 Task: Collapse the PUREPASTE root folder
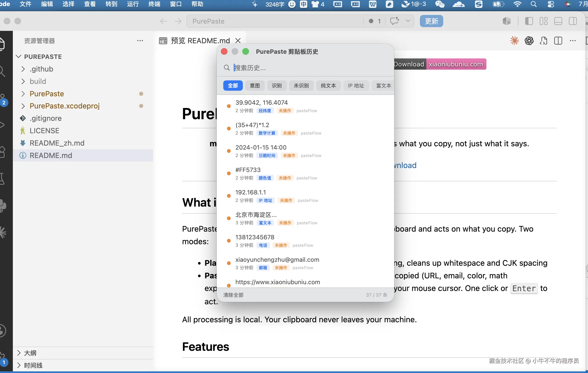click(x=18, y=57)
